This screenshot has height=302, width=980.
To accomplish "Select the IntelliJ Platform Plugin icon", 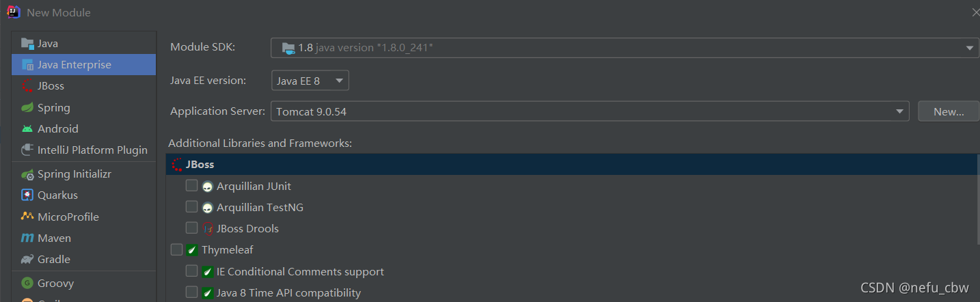I will [27, 150].
